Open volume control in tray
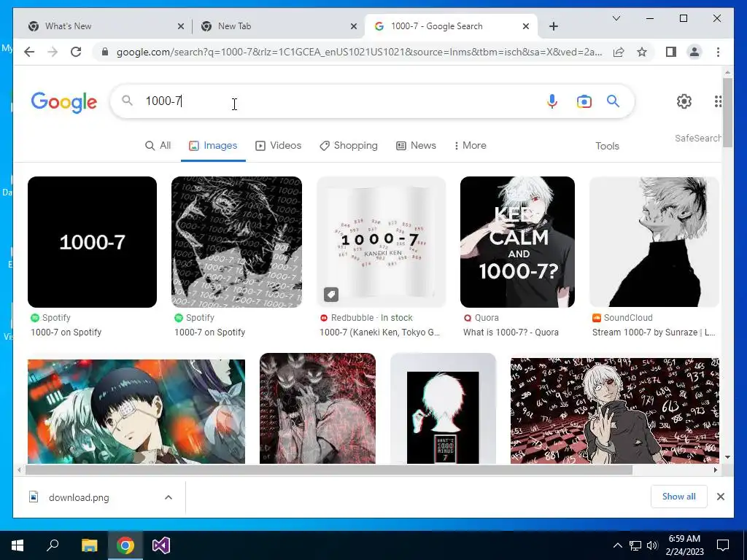Viewport: 747px width, 560px height. click(652, 545)
